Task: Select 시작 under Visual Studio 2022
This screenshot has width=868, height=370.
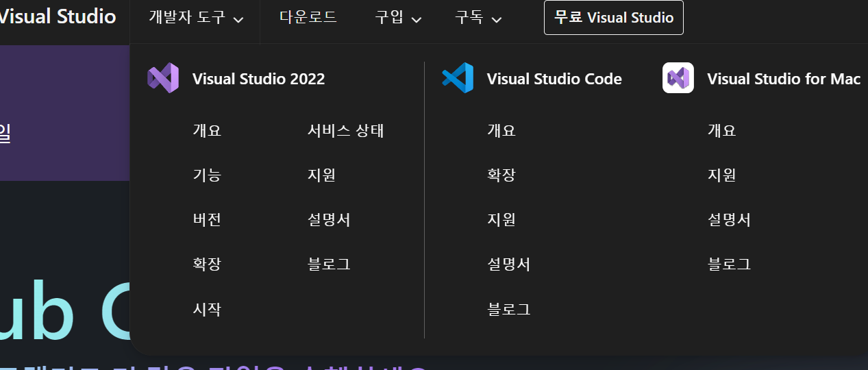Action: tap(207, 309)
